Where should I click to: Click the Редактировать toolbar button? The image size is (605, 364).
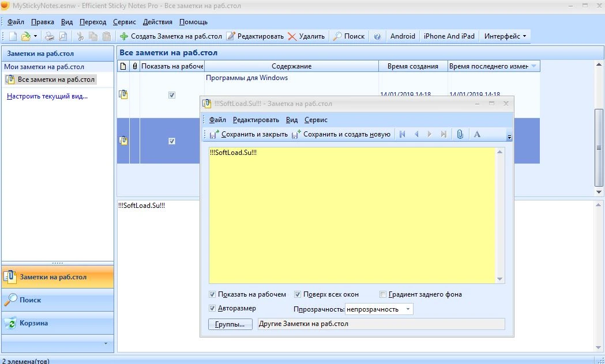(255, 36)
